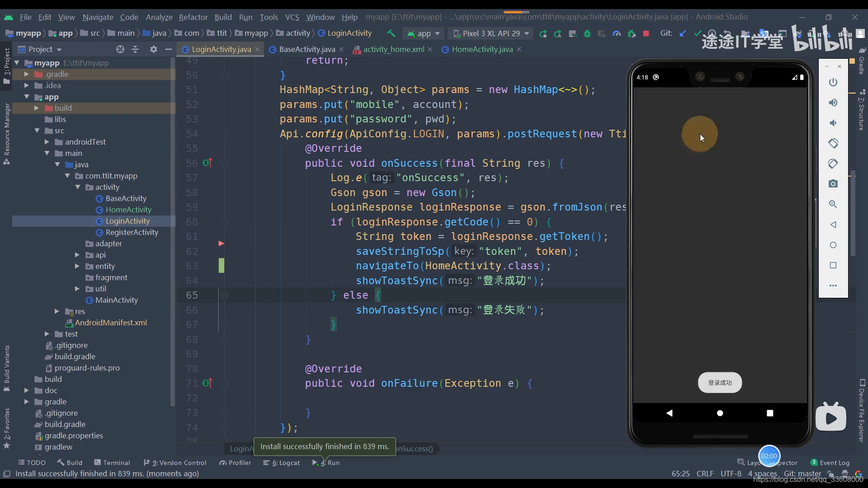
Task: Click the 登录成功 toast notification
Action: coord(720,382)
